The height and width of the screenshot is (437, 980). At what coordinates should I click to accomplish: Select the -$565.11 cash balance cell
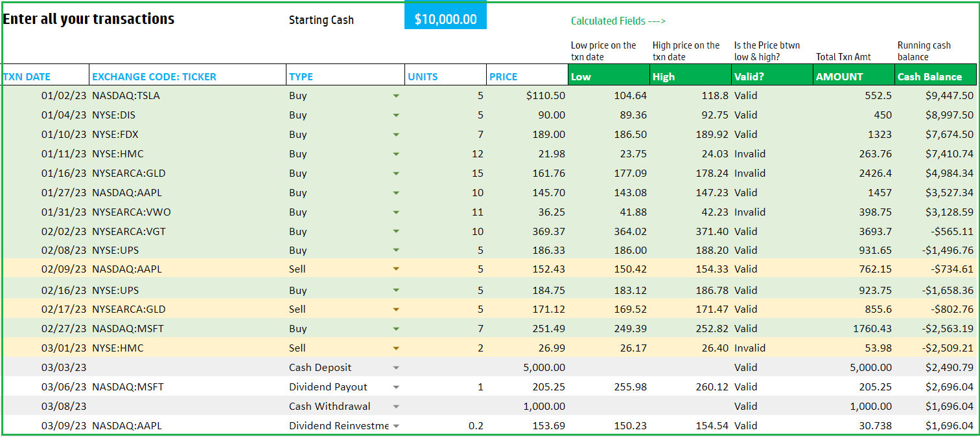click(x=935, y=232)
